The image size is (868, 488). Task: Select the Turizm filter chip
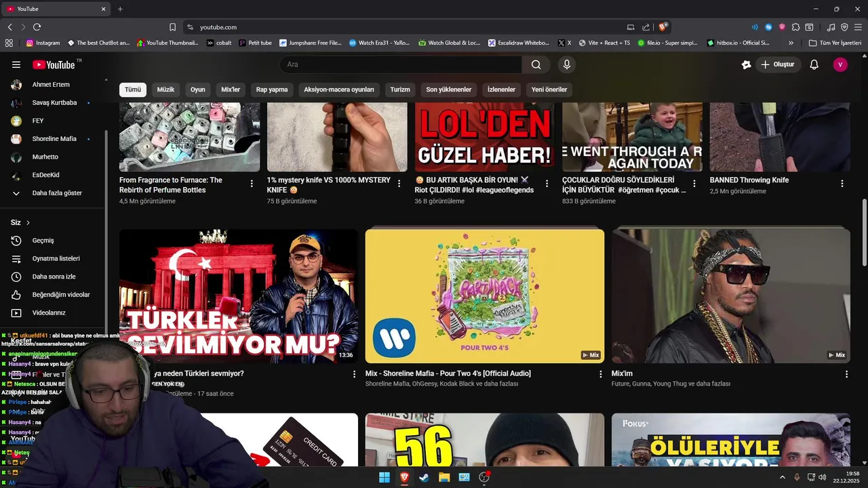coord(400,89)
